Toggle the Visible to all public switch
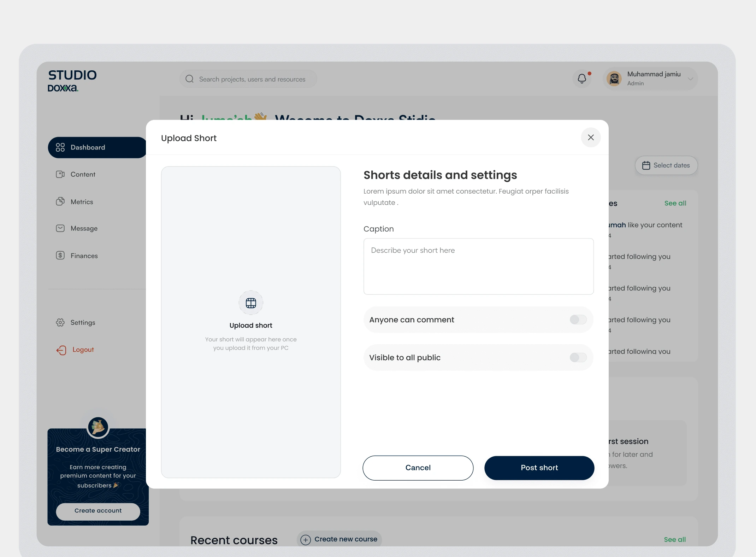756x557 pixels. click(578, 357)
